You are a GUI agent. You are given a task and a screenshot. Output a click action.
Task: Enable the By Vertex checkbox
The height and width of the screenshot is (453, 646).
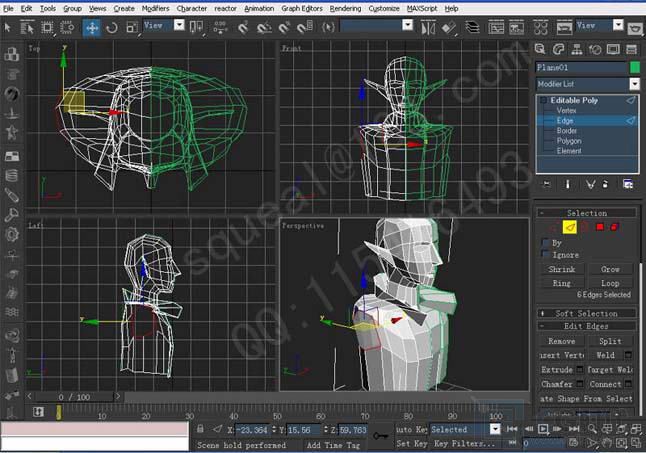tap(545, 242)
